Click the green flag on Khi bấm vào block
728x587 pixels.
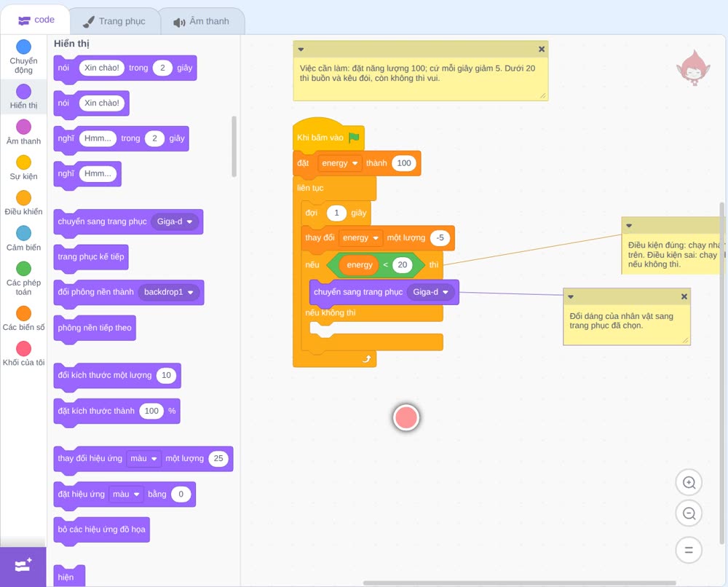[x=355, y=138]
